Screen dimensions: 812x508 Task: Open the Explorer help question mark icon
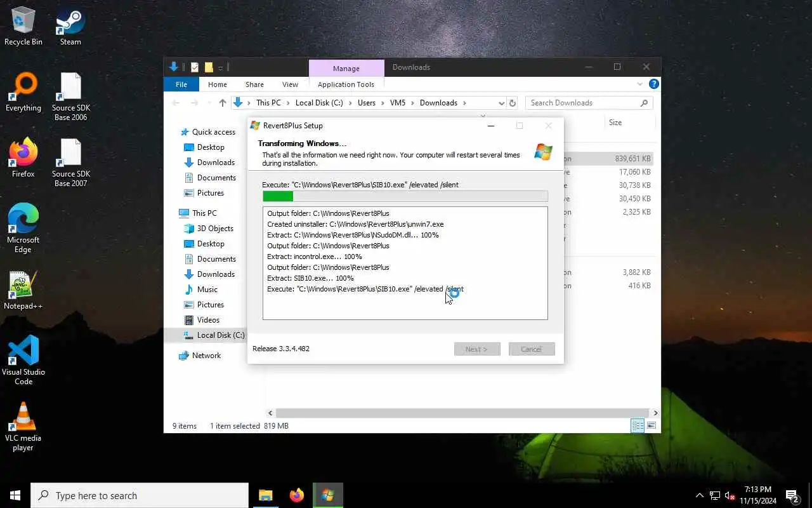654,84
